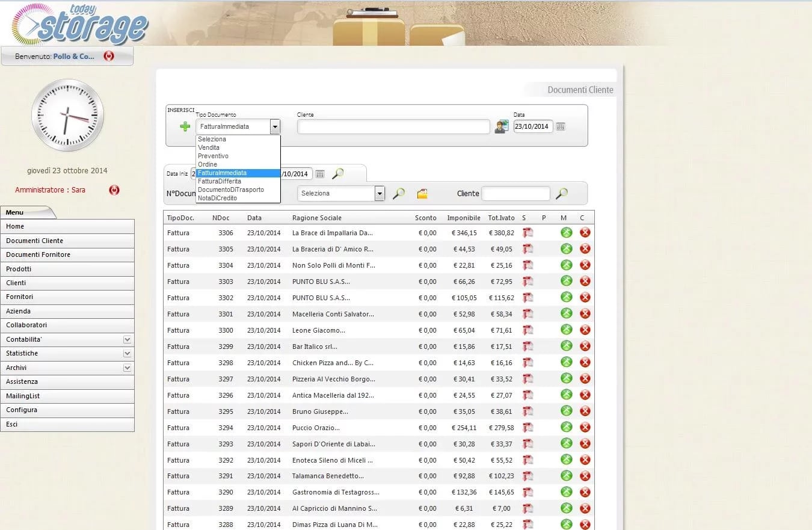Open PDF icon for invoice 3294 Puccio Orazio
The height and width of the screenshot is (530, 812).
527,427
